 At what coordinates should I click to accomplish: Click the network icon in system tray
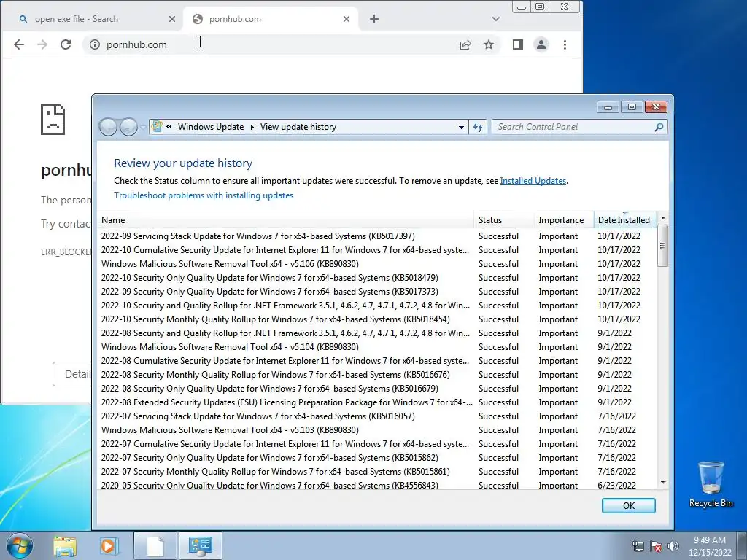pos(638,546)
